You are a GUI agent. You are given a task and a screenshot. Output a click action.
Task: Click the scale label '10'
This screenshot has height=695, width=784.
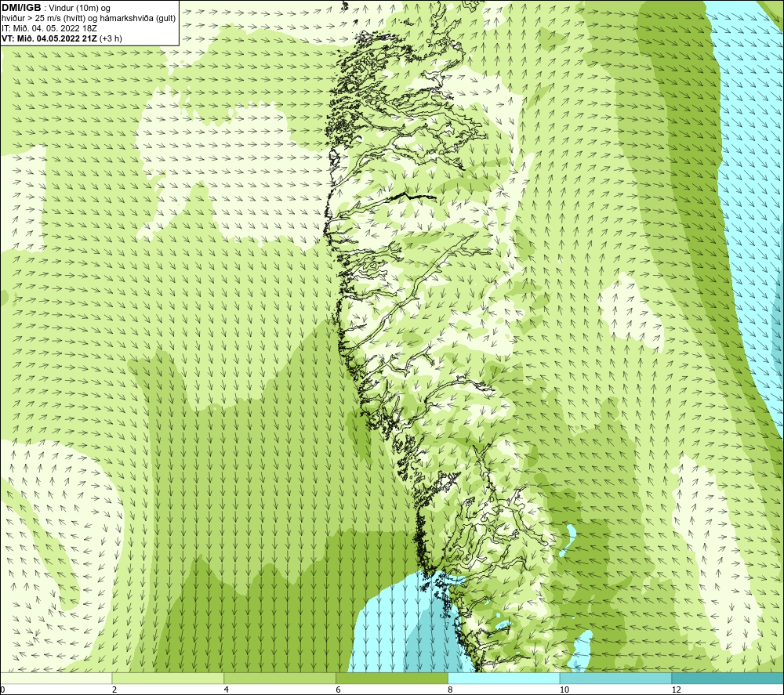pos(564,690)
